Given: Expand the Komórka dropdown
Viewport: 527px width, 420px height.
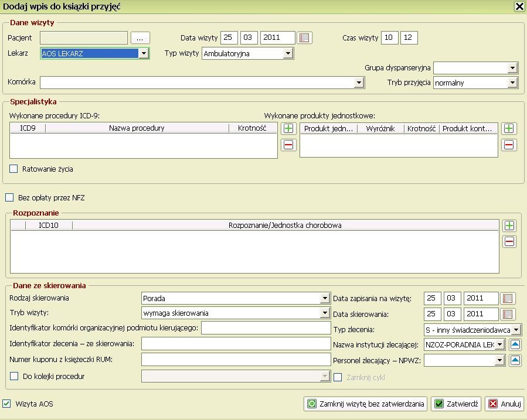Looking at the screenshot, I should click(359, 83).
